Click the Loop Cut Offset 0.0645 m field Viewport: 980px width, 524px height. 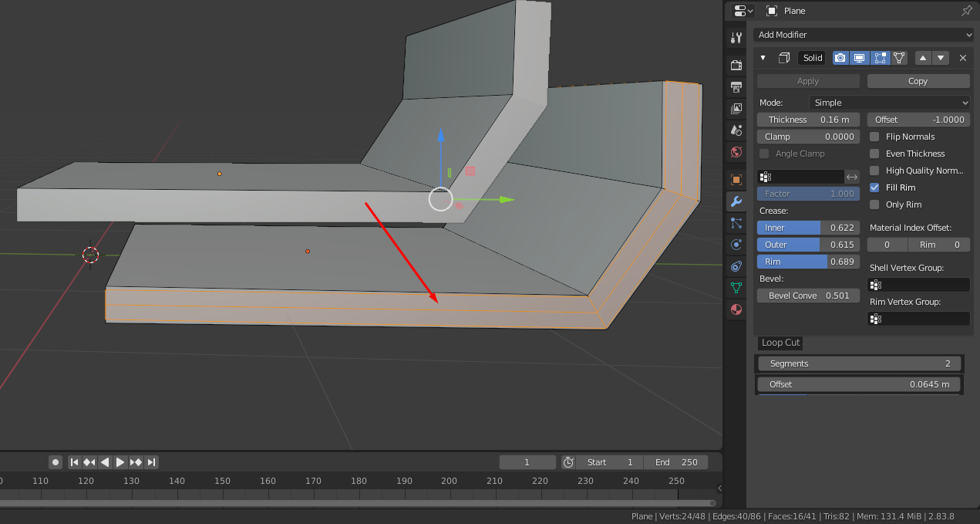click(x=860, y=384)
